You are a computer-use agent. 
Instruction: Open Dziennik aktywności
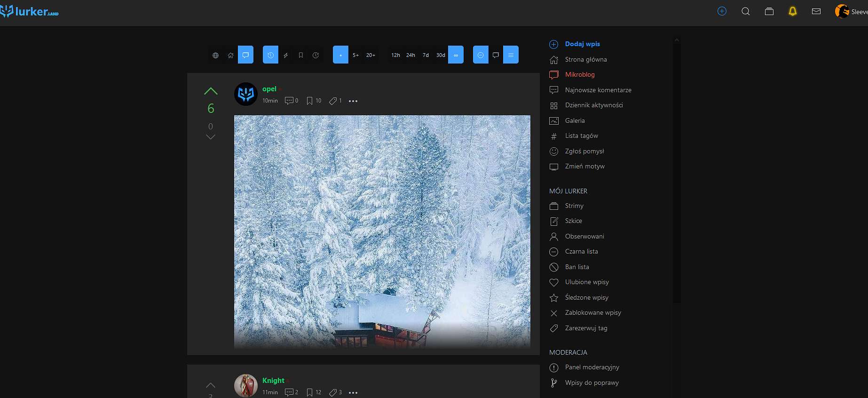(594, 105)
